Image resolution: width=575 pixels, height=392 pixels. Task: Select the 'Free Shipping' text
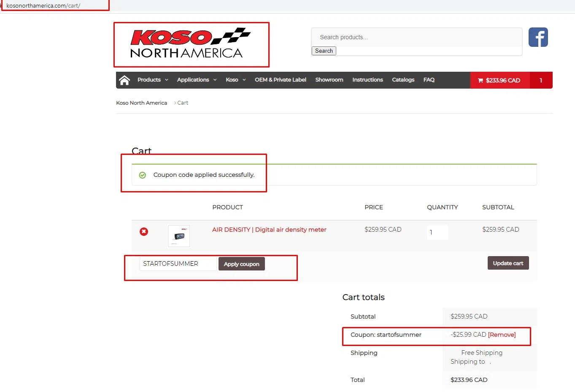click(x=482, y=353)
